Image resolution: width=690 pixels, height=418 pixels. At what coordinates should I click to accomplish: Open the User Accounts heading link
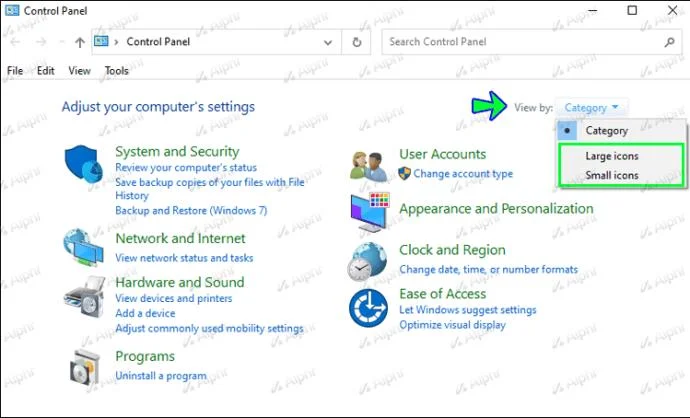click(x=443, y=154)
